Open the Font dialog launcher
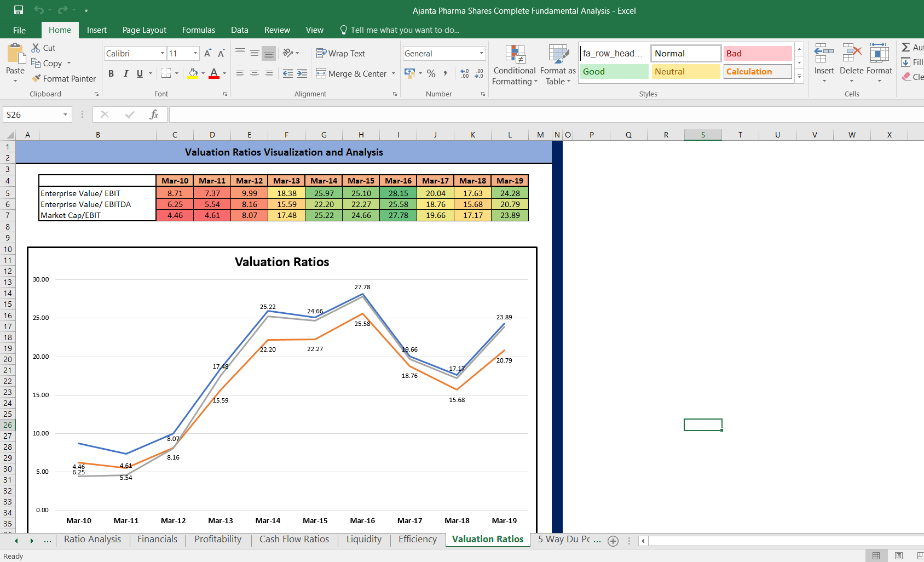The height and width of the screenshot is (562, 924). click(x=225, y=94)
